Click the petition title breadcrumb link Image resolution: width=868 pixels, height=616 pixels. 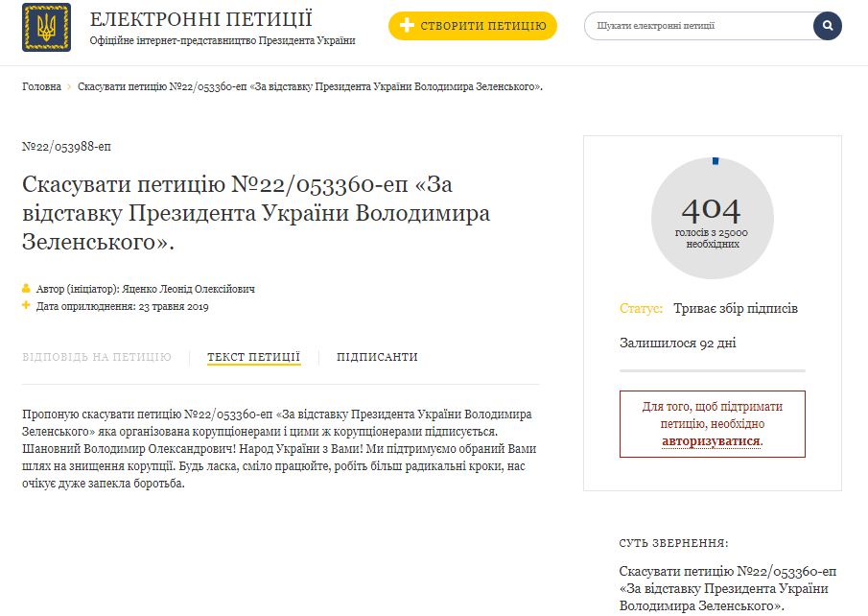(x=310, y=87)
